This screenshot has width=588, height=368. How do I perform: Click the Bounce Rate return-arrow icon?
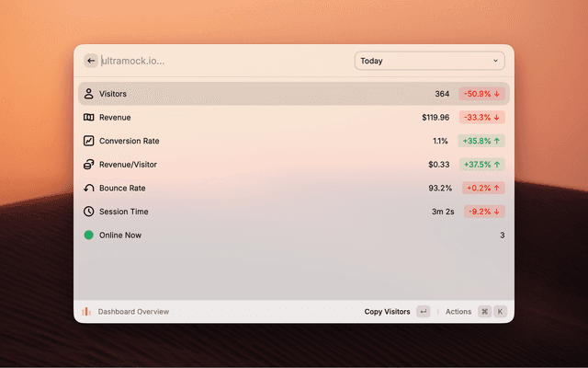88,188
